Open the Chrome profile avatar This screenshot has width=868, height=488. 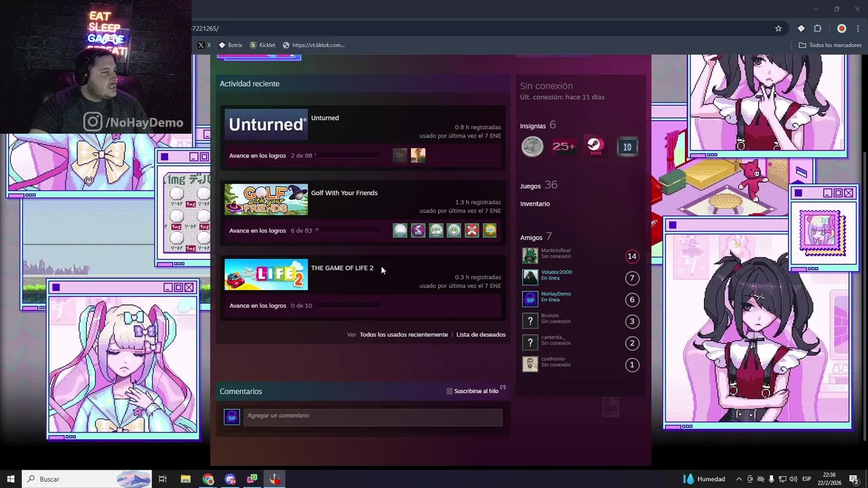[x=842, y=28]
